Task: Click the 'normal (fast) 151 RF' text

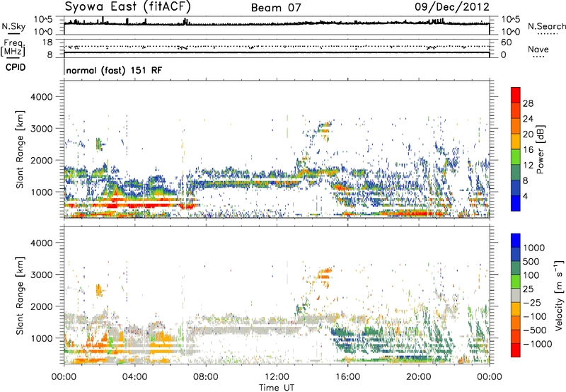Action: click(114, 70)
